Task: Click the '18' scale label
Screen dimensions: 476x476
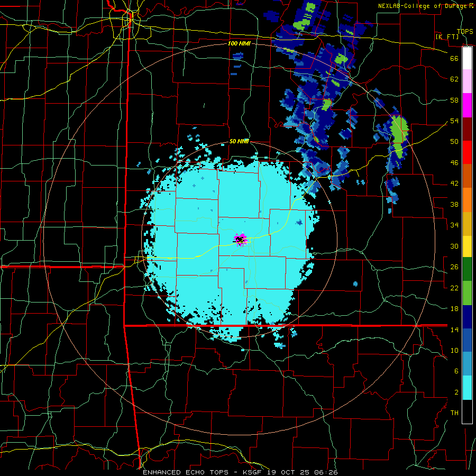Action: (x=454, y=309)
